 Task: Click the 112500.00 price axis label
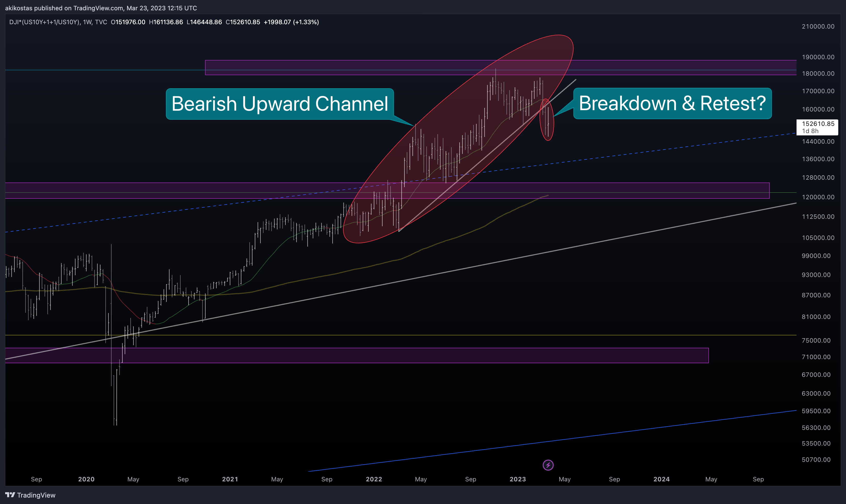pyautogui.click(x=818, y=217)
